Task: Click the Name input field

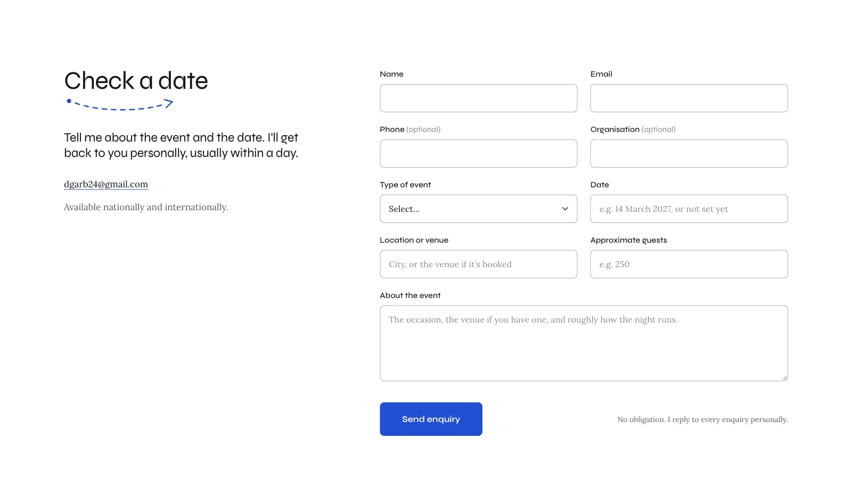Action: coord(478,98)
